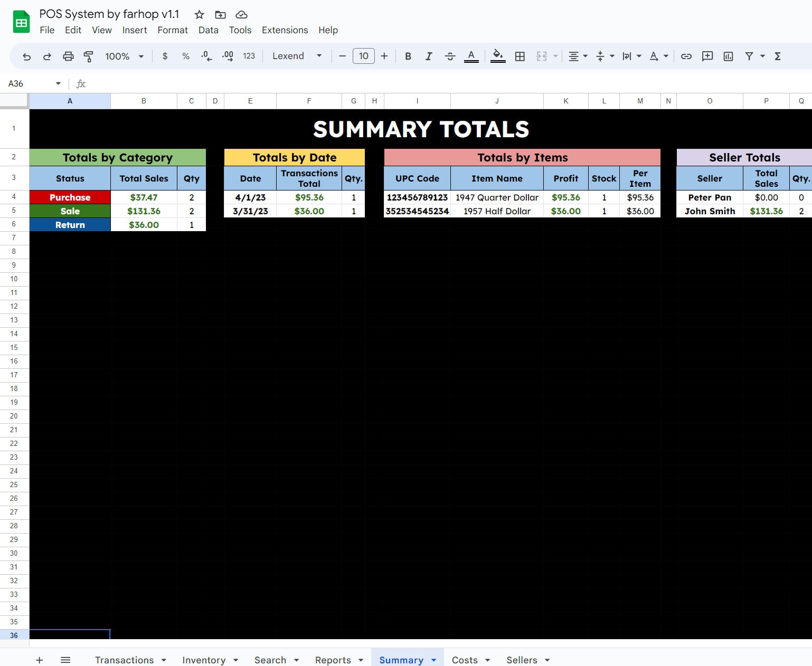Click the Decrease decimal places icon

click(206, 56)
